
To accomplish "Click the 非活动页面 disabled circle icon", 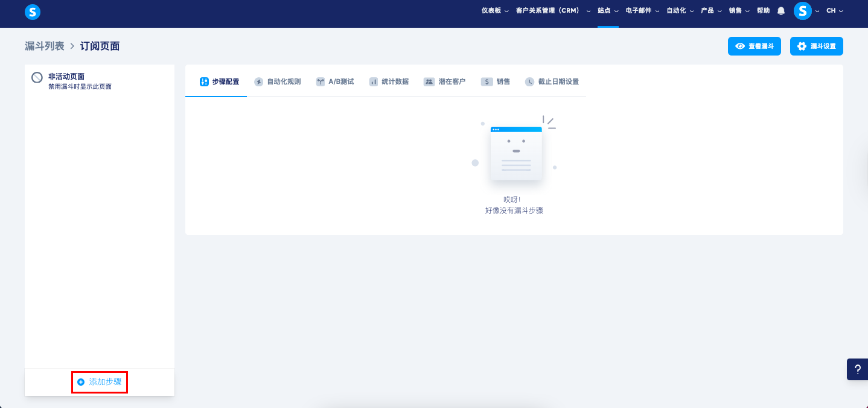I will (37, 77).
